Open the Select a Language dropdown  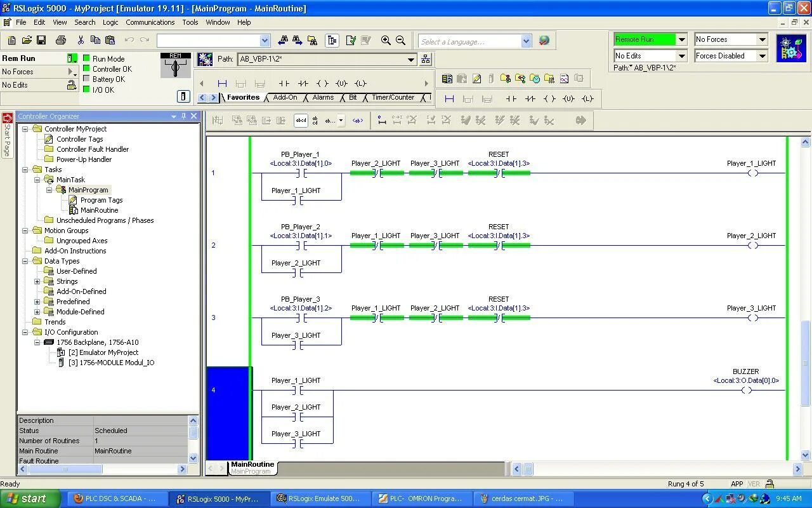526,41
